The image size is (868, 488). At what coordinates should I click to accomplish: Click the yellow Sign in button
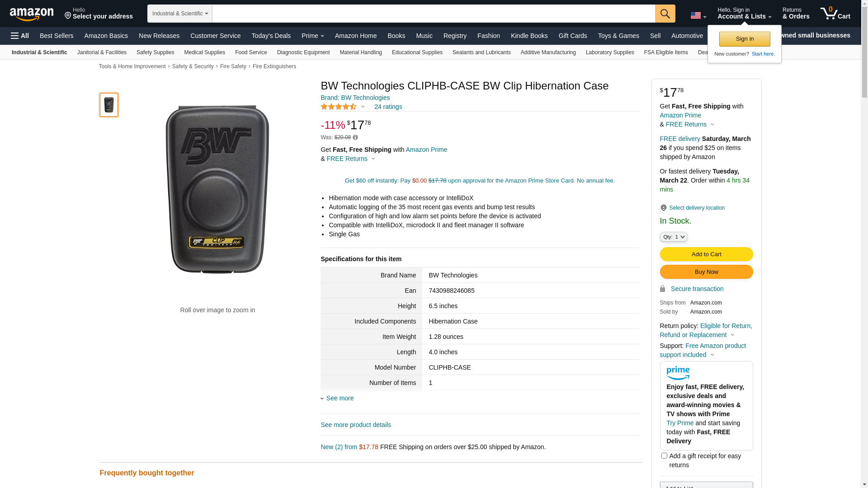[745, 39]
